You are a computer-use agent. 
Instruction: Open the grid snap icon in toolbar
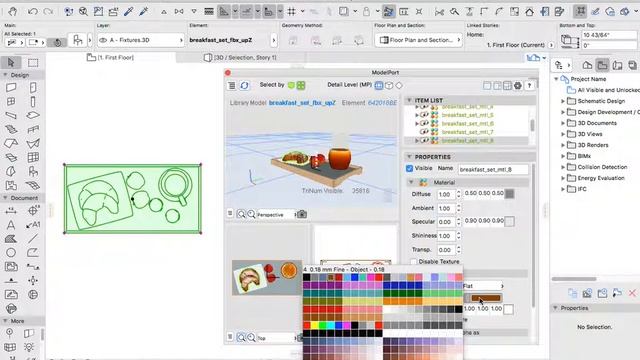[291, 11]
